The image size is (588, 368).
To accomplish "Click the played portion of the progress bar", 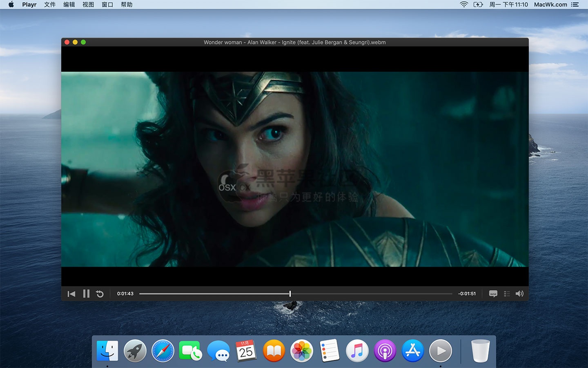I will click(x=214, y=294).
